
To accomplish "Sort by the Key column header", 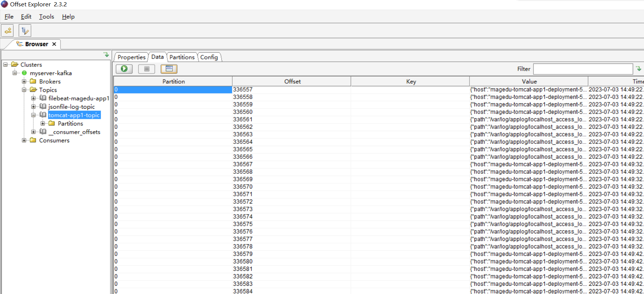I will coord(411,81).
